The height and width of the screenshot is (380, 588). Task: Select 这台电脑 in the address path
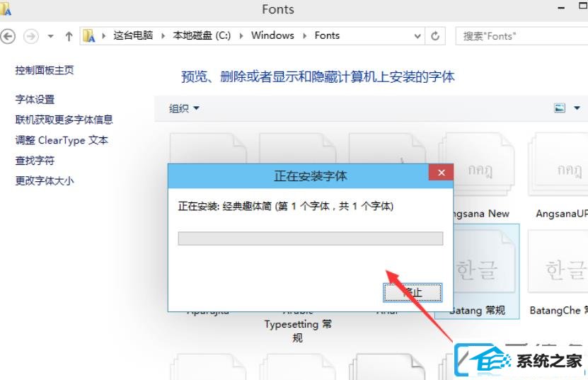pos(133,35)
